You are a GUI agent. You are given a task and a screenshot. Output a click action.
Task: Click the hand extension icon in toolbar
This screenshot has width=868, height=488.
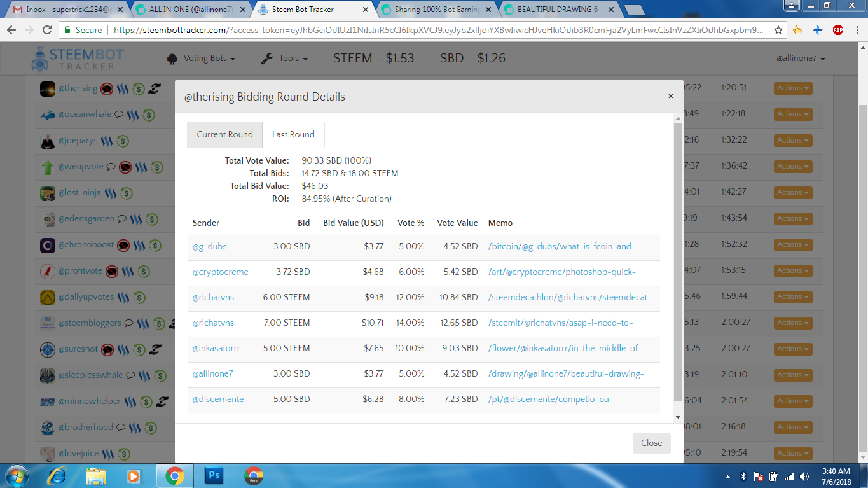(x=797, y=30)
